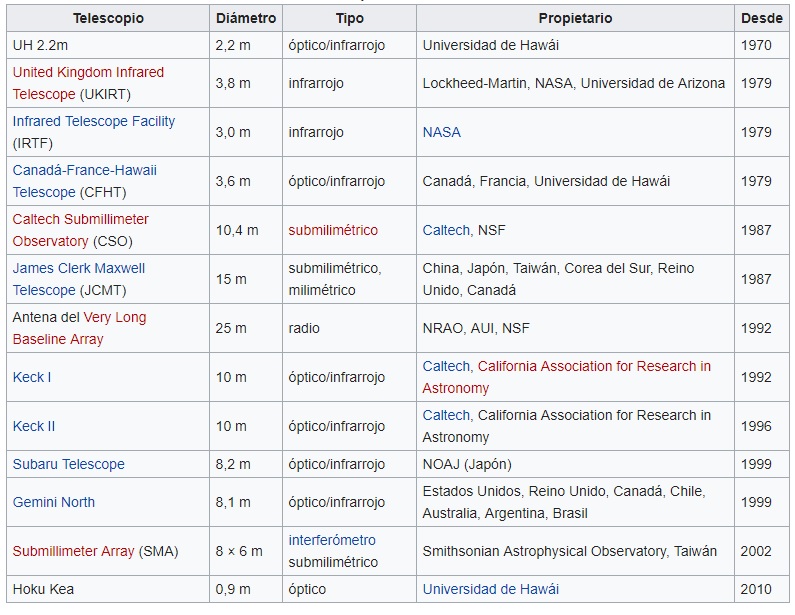
Task: Click the NRAO, AUI, NSF cell
Action: tap(575, 328)
